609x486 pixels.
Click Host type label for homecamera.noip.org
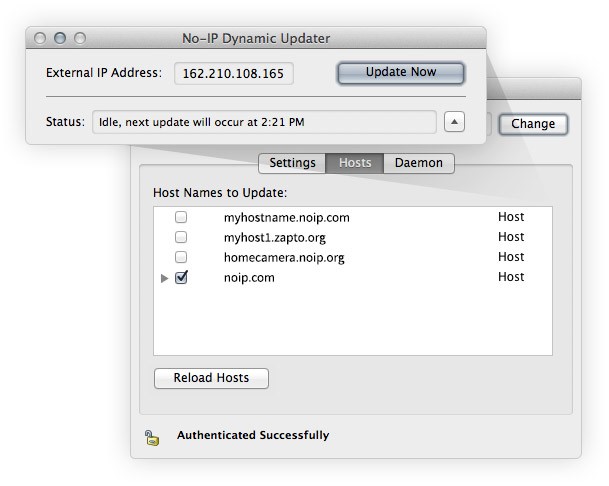pyautogui.click(x=511, y=257)
